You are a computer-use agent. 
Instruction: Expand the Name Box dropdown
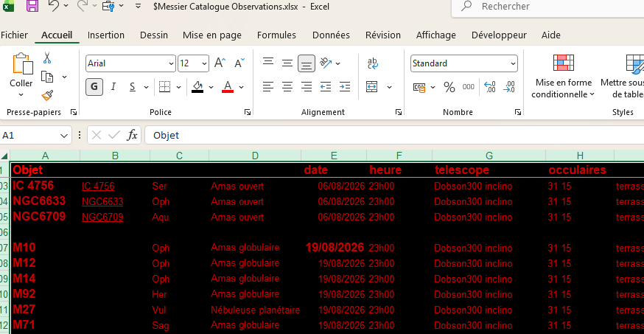pyautogui.click(x=63, y=136)
